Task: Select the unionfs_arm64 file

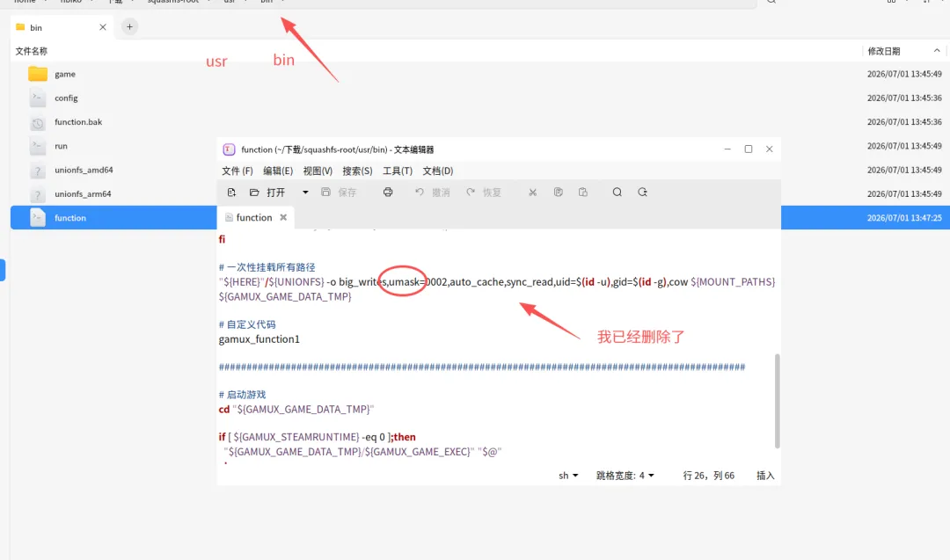Action: (x=83, y=193)
